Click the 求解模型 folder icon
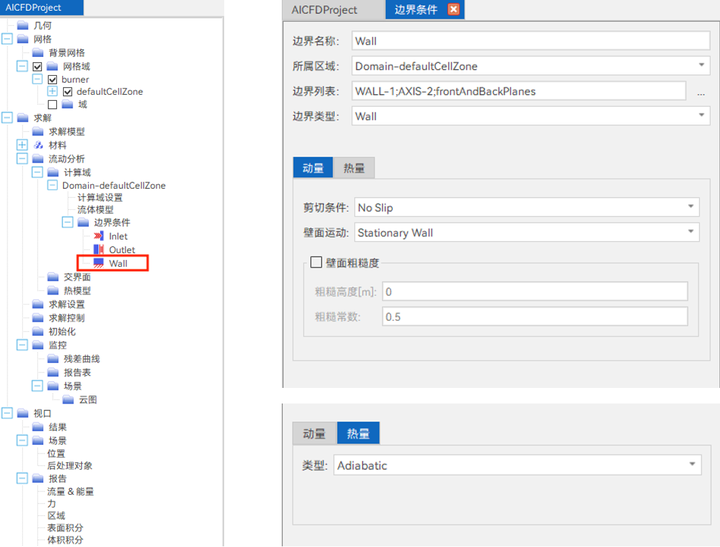The height and width of the screenshot is (547, 720). pyautogui.click(x=38, y=132)
